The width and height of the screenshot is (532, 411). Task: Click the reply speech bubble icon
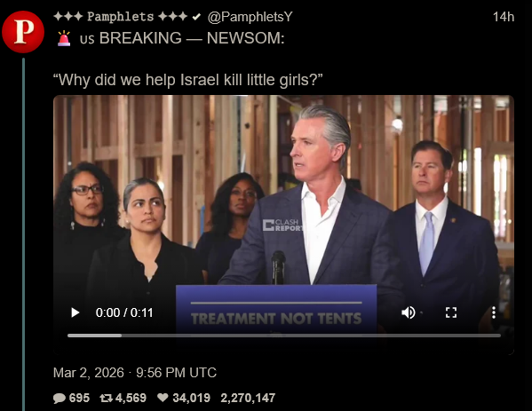[60, 398]
